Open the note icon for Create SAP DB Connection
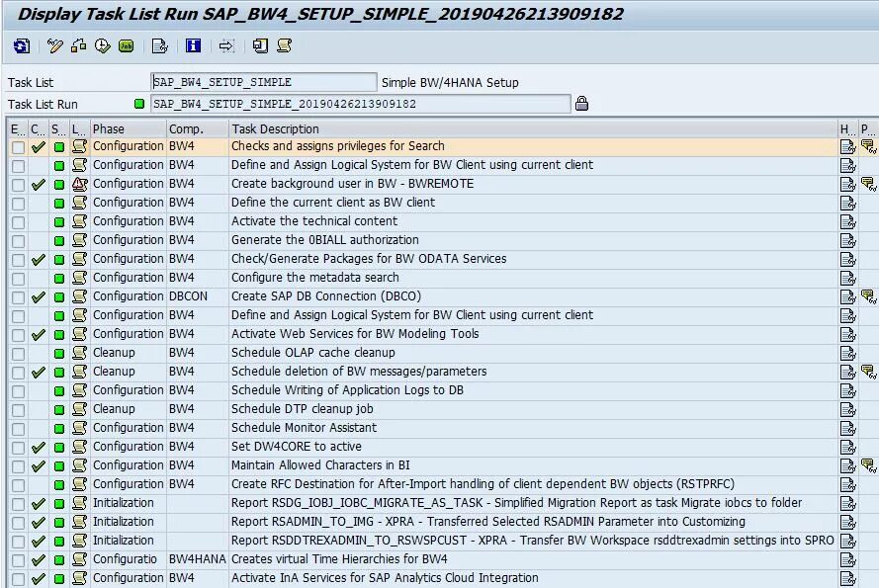The width and height of the screenshot is (879, 588). click(868, 295)
